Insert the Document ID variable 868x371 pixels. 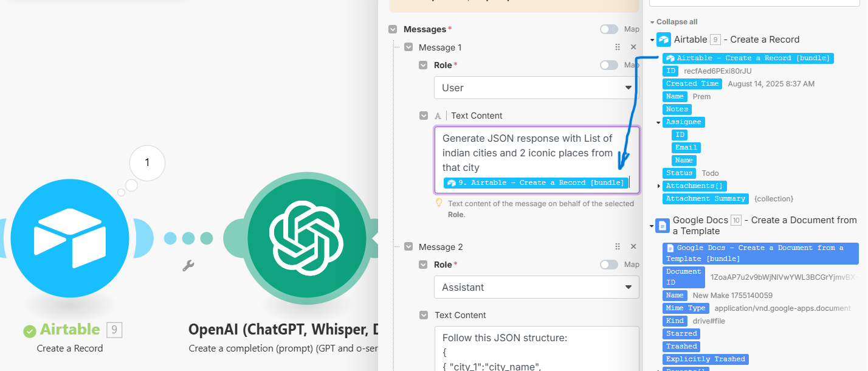click(684, 277)
